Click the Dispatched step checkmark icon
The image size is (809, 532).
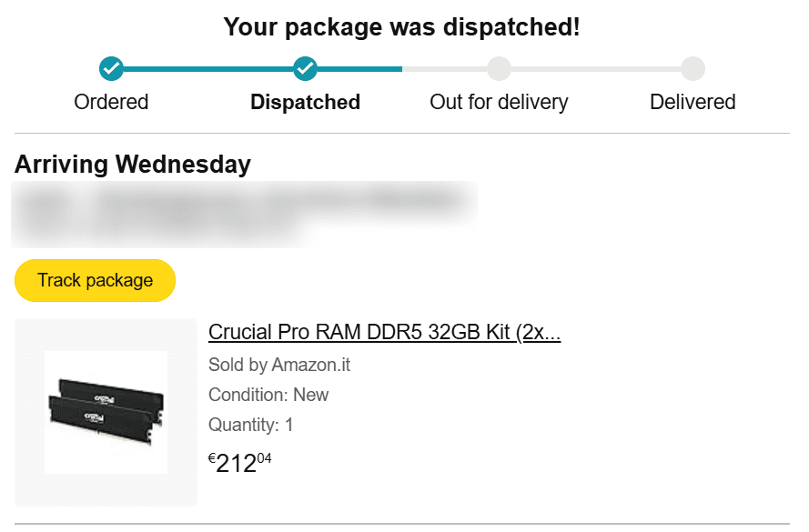point(305,68)
